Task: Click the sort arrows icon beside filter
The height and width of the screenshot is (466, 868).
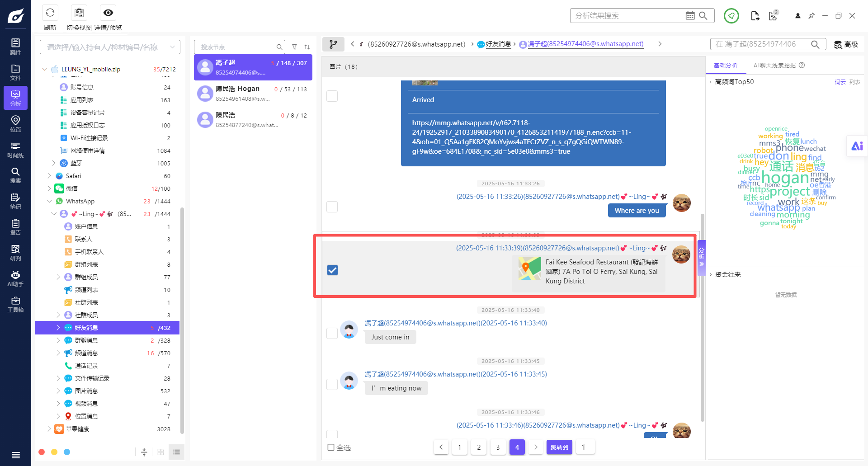Action: 307,47
